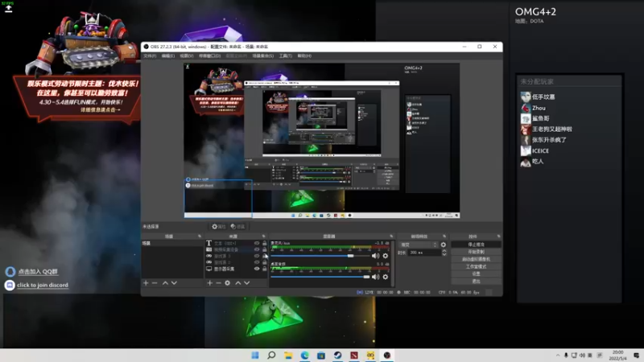Open taskbar search magnifier
Image resolution: width=644 pixels, height=362 pixels.
point(271,355)
